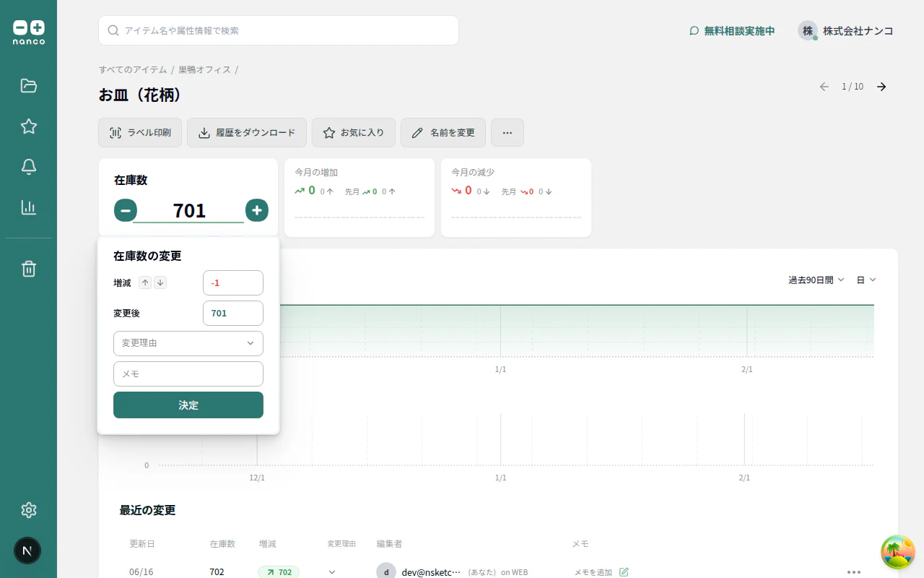Open the bar chart analytics icon
The width and height of the screenshot is (924, 578).
tap(29, 207)
